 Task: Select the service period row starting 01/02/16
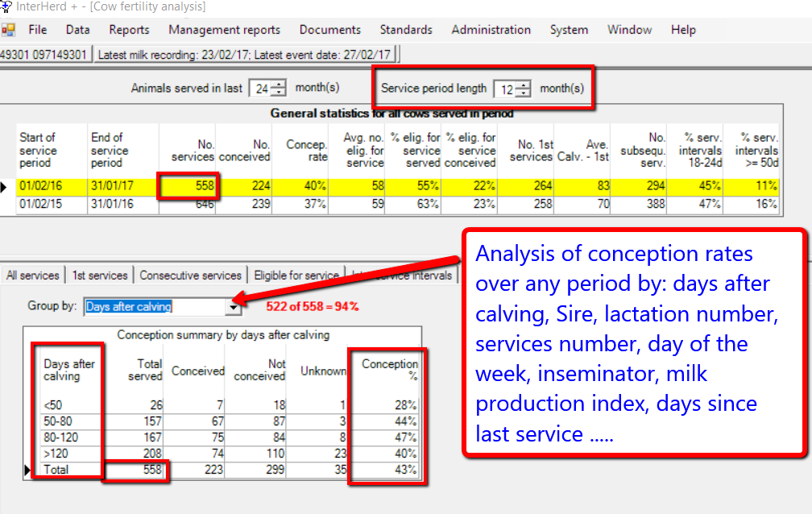(399, 186)
